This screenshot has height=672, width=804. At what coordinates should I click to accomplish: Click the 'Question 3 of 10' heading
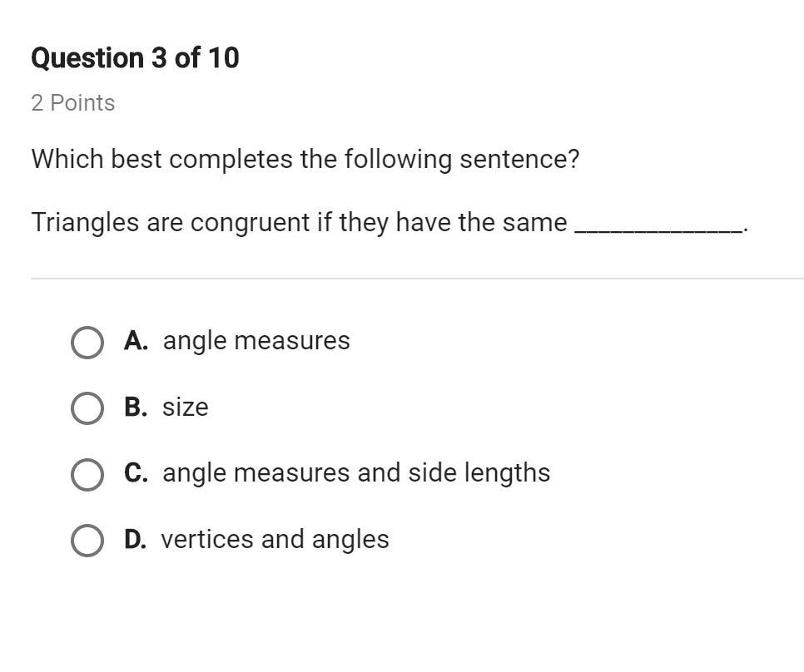pos(135,58)
